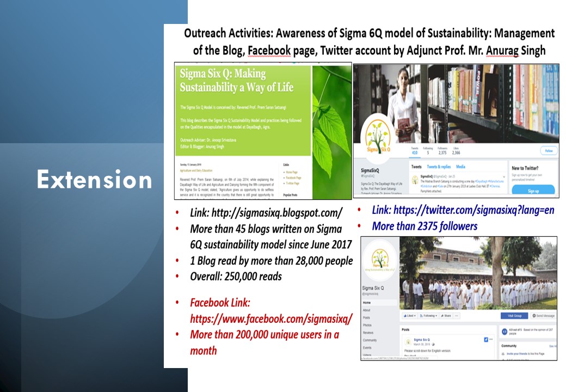This screenshot has height=392, width=566.
Task: Click the Outreach Activities slide heading
Action: click(x=370, y=42)
